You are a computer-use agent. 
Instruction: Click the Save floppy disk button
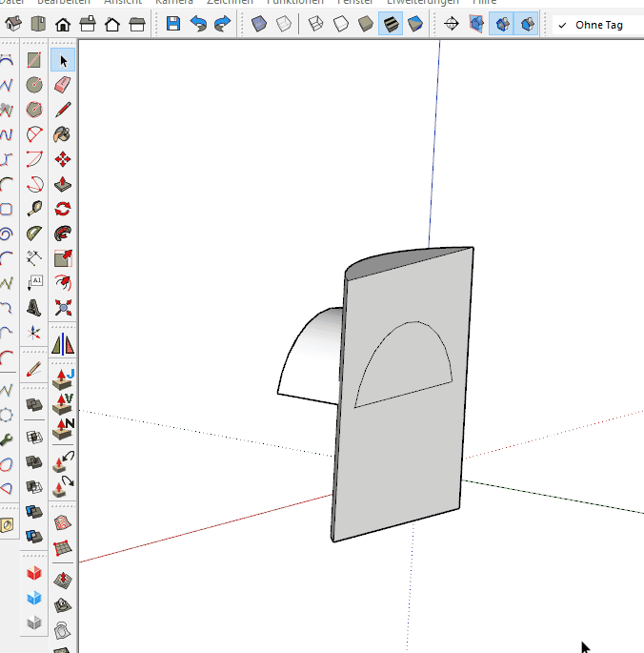172,25
